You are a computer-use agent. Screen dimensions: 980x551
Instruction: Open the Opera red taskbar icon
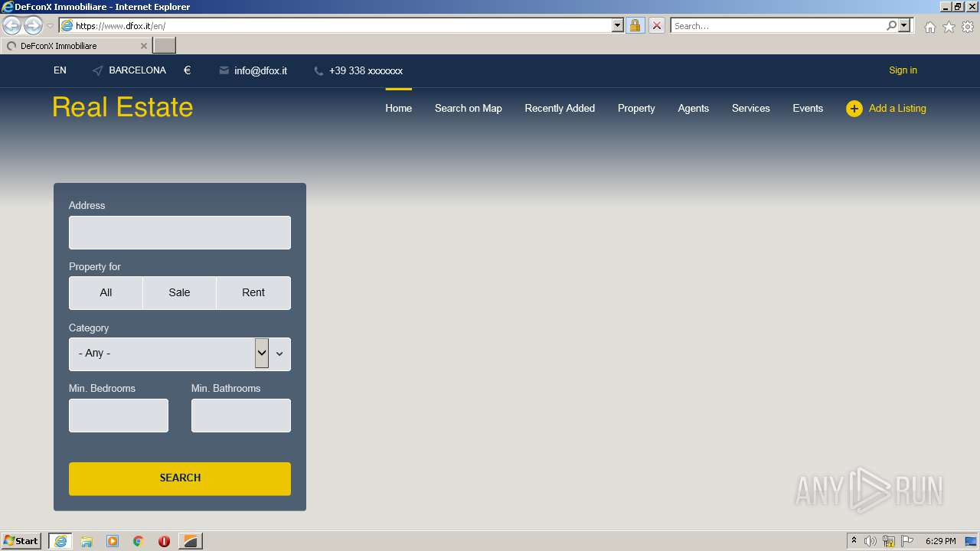164,541
